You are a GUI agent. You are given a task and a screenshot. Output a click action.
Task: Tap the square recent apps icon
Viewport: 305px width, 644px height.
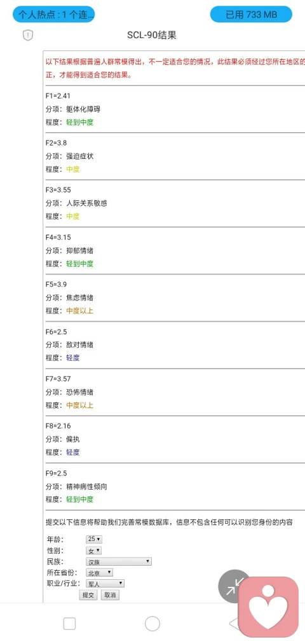(x=69, y=624)
